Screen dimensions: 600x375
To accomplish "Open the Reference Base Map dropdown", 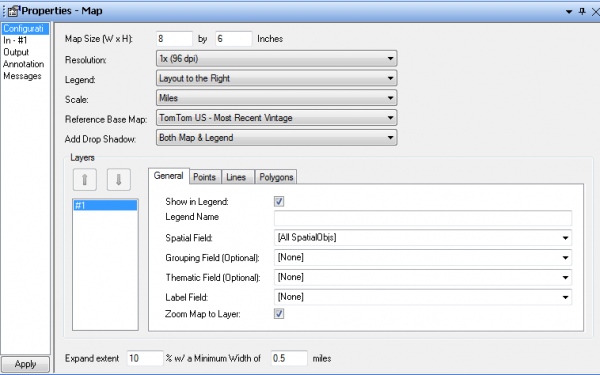I will tap(276, 118).
